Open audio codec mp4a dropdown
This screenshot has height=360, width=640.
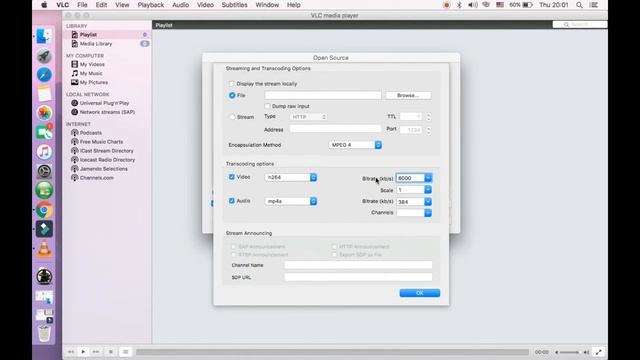pyautogui.click(x=291, y=201)
